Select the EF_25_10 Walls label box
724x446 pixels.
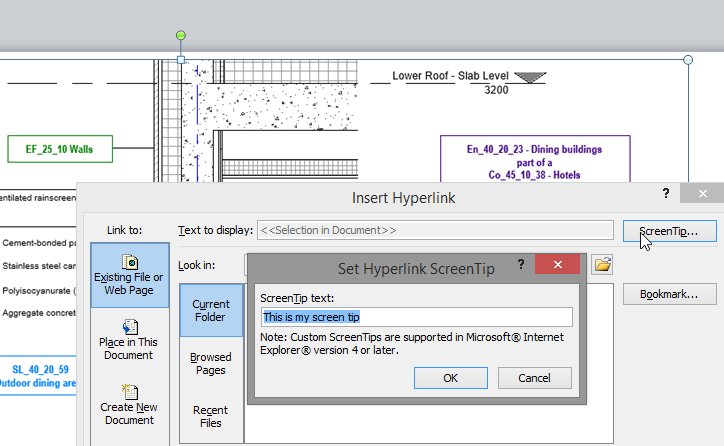tap(60, 149)
